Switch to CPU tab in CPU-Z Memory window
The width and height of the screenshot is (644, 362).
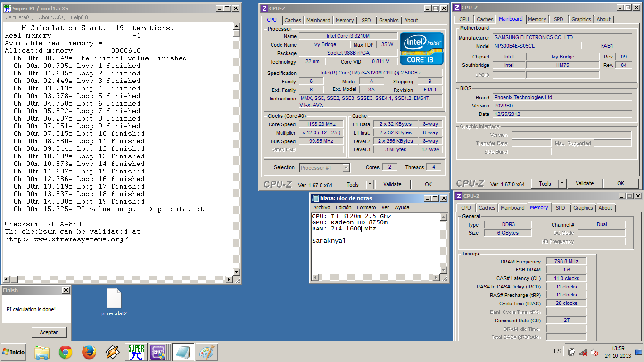[x=466, y=208]
